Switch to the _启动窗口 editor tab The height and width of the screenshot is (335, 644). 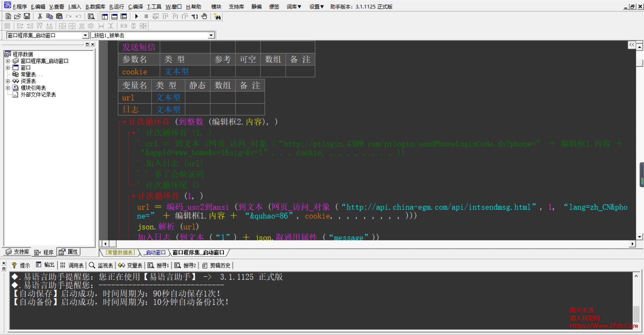coord(154,253)
